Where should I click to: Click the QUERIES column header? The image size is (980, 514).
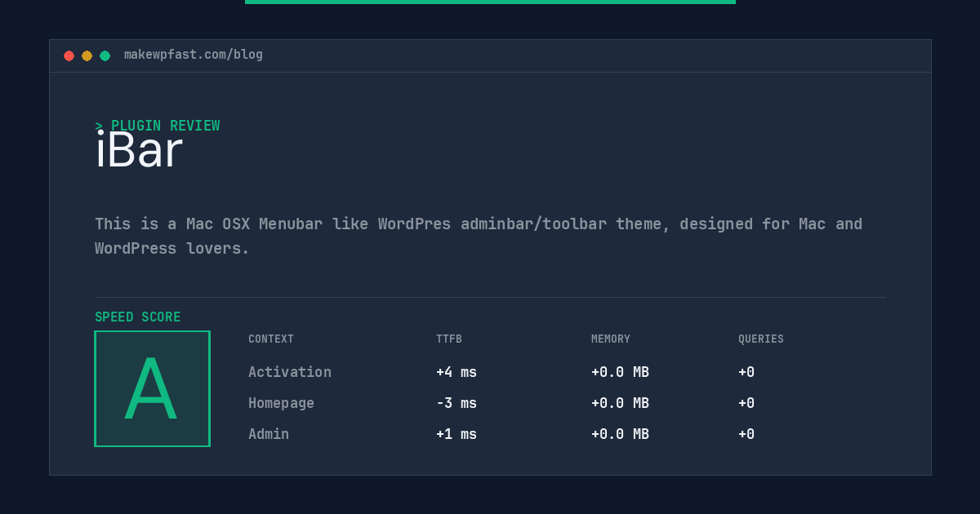[x=761, y=339]
